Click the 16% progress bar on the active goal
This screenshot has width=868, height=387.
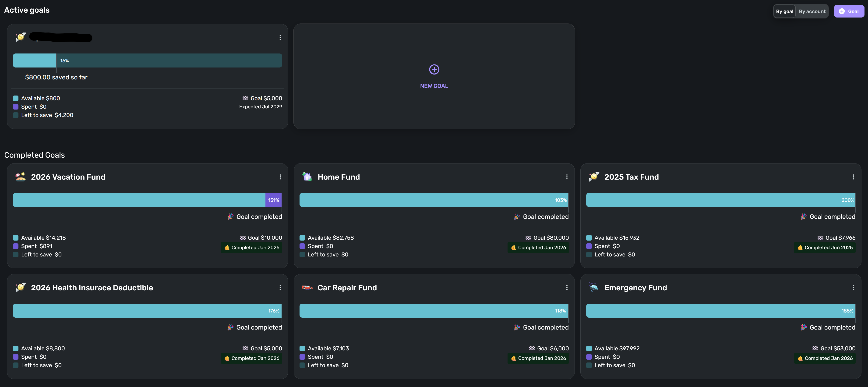[x=147, y=61]
